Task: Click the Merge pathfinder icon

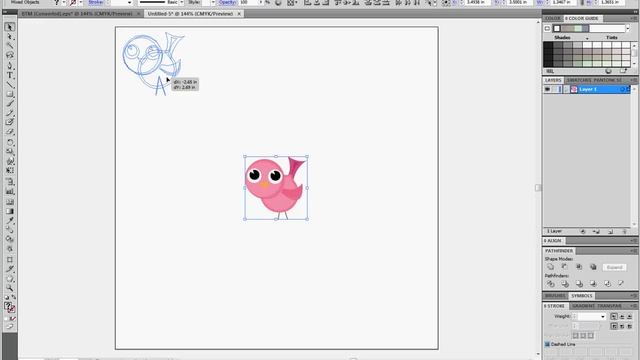Action: click(x=579, y=284)
